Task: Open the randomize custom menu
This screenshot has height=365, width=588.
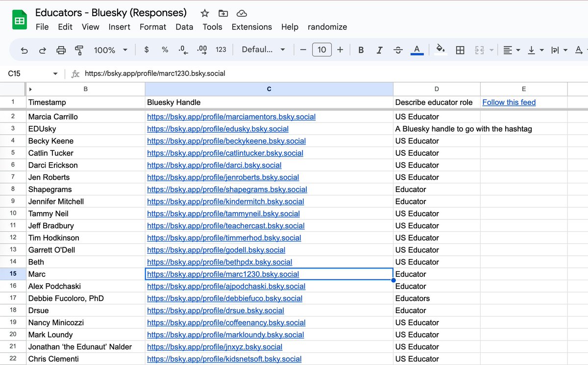Action: pos(327,27)
